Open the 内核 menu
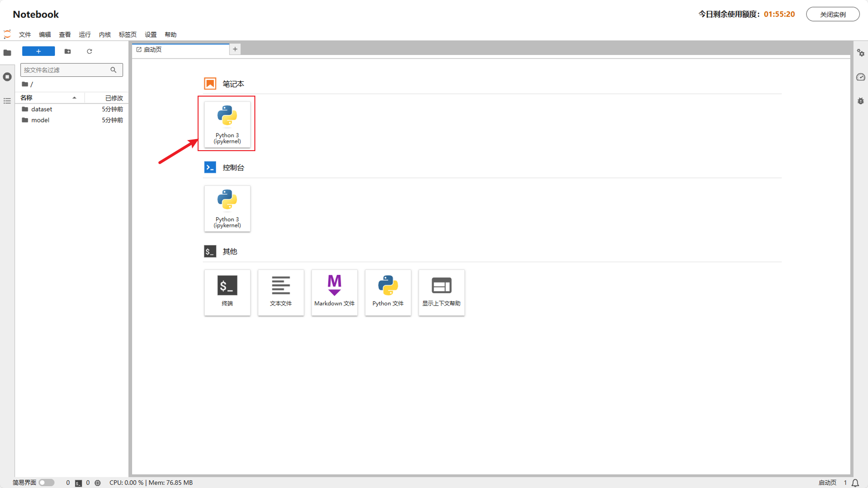 pos(105,35)
